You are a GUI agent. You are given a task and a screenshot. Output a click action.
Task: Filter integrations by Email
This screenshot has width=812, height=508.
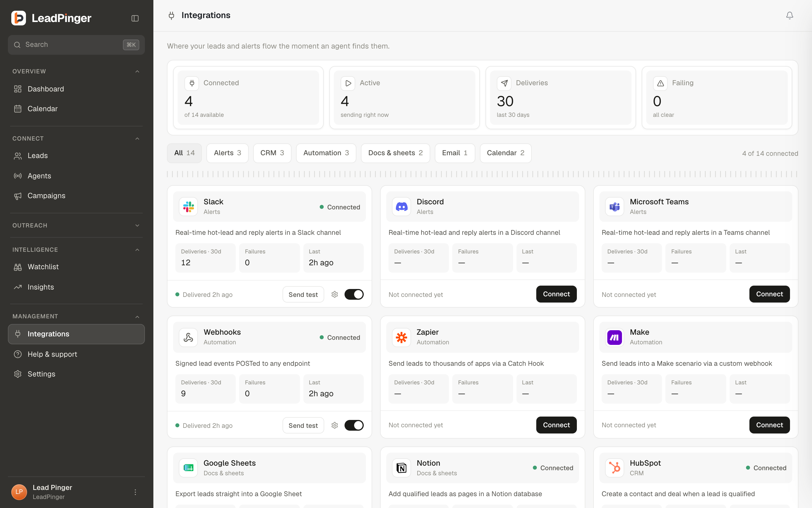click(455, 153)
